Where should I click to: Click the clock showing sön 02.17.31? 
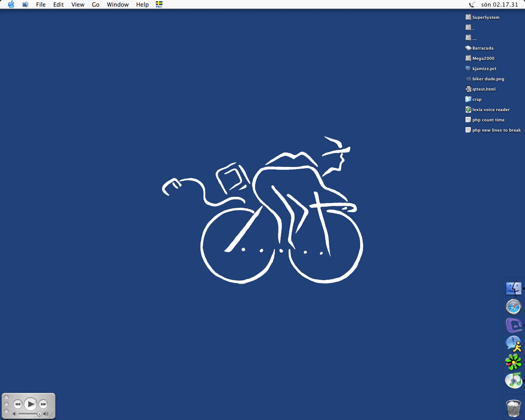(500, 5)
